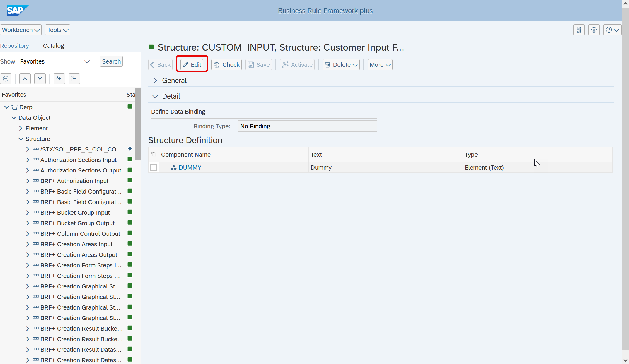Image resolution: width=629 pixels, height=364 pixels.
Task: Open the settings gear icon
Action: coord(594,30)
